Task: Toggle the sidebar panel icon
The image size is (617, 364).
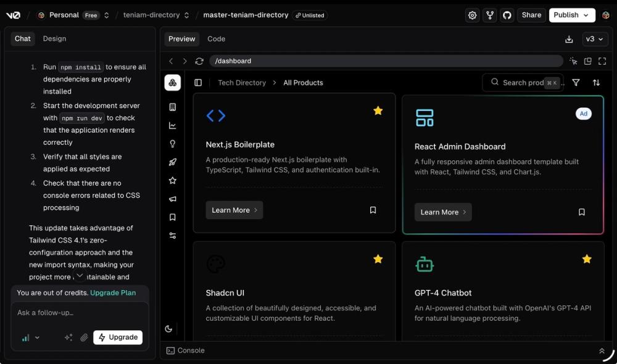Action: (198, 83)
